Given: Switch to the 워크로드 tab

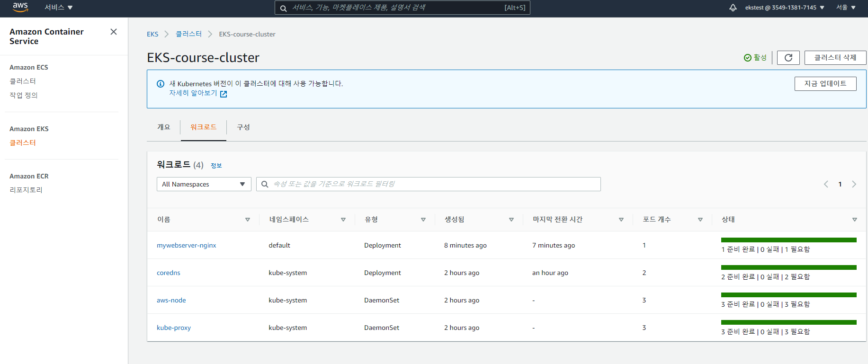Looking at the screenshot, I should pyautogui.click(x=204, y=127).
